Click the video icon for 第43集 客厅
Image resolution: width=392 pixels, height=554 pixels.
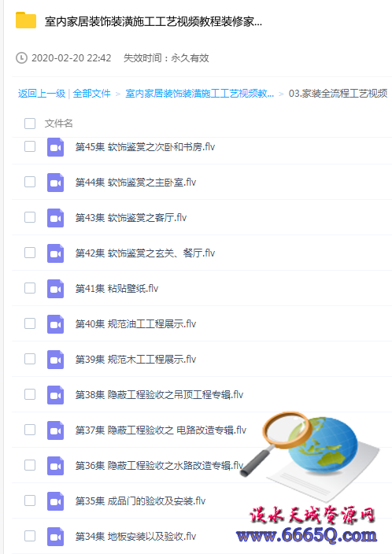click(56, 218)
